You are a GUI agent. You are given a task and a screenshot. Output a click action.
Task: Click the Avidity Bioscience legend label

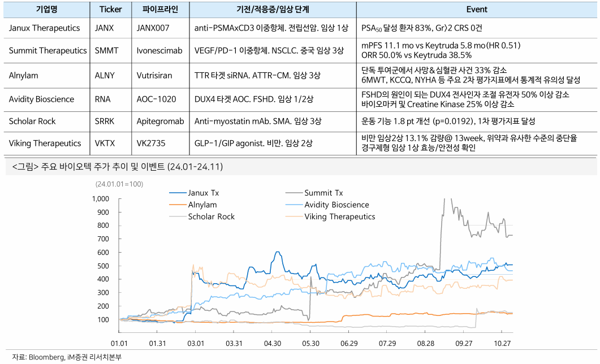[x=336, y=205]
